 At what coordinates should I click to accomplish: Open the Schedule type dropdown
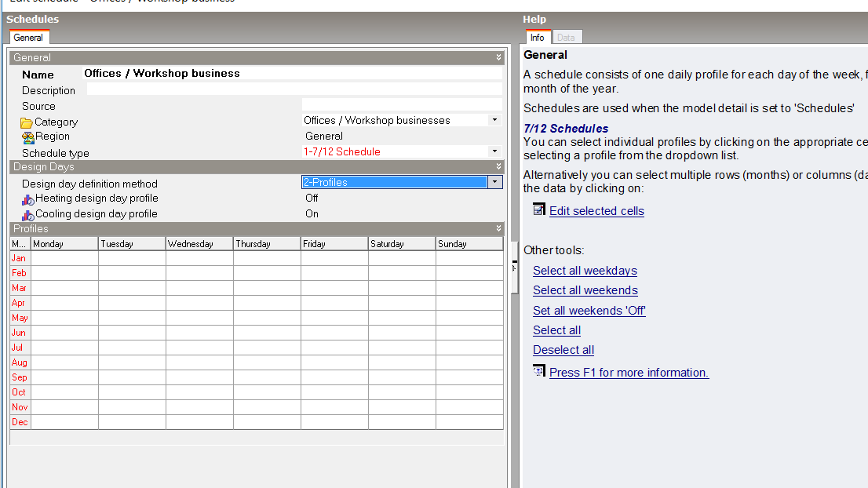(495, 151)
